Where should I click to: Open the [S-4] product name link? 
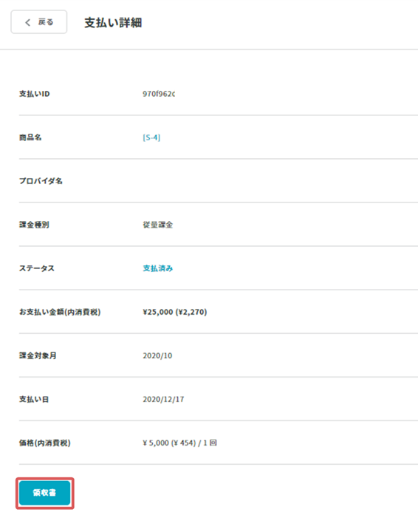[151, 137]
